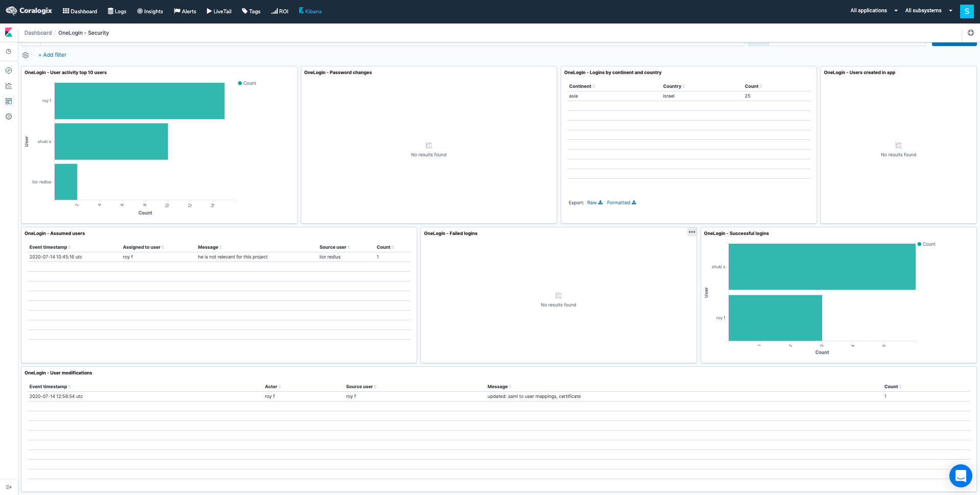
Task: Open panel options on Failed logins panel
Action: (x=691, y=232)
